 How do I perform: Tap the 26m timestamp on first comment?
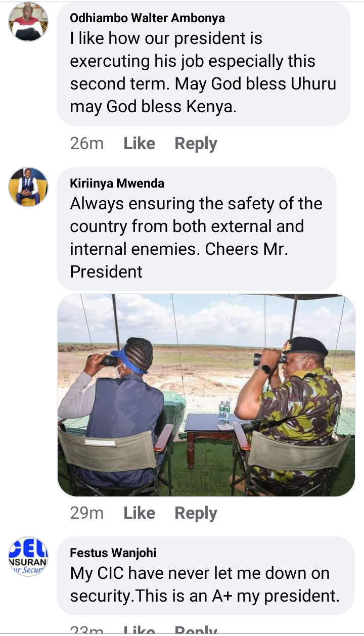pos(87,144)
